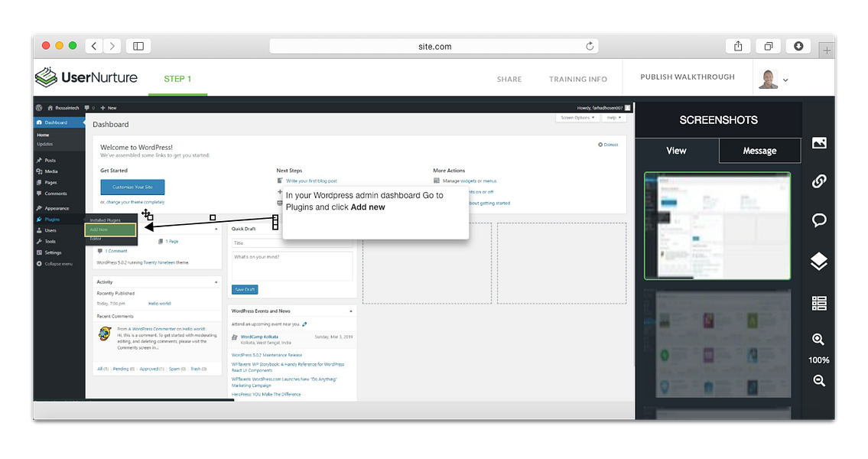
Task: Click Installed Plugins submenu item
Action: [106, 220]
